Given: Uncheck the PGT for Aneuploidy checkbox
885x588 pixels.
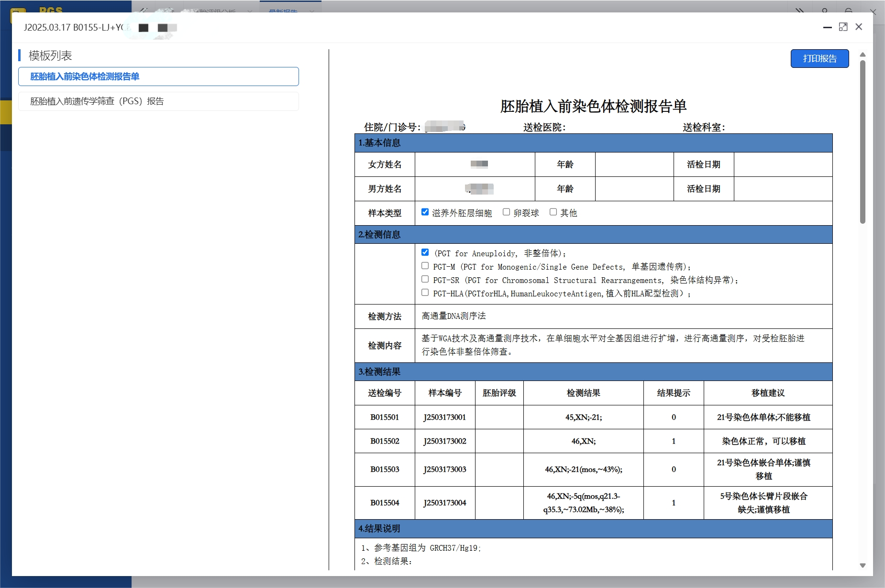Looking at the screenshot, I should [x=425, y=252].
